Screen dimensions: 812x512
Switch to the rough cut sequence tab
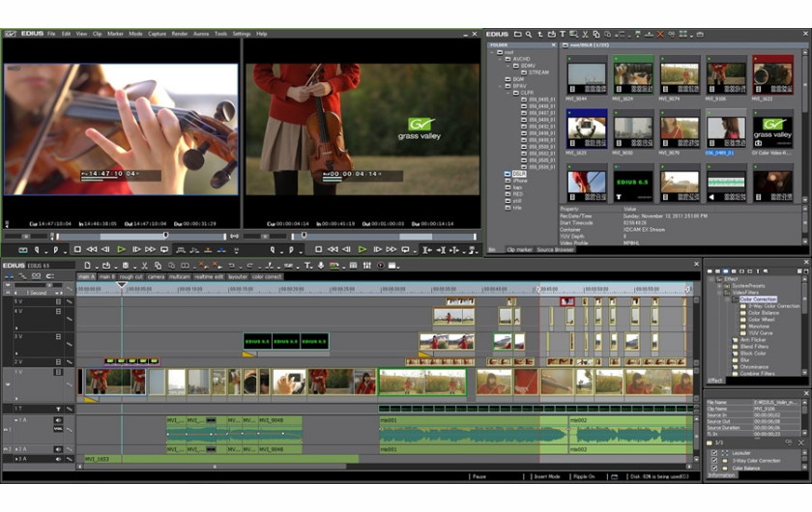(x=131, y=277)
